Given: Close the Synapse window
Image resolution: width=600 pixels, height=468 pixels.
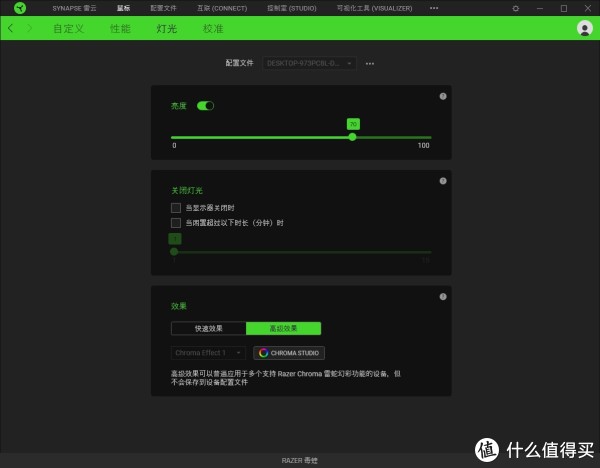Looking at the screenshot, I should click(x=588, y=8).
